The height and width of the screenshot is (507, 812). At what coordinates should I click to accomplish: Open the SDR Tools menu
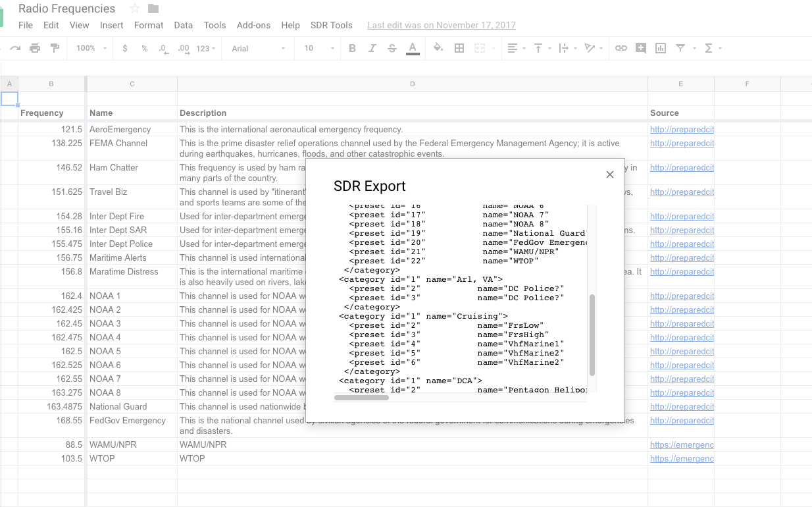click(x=332, y=25)
